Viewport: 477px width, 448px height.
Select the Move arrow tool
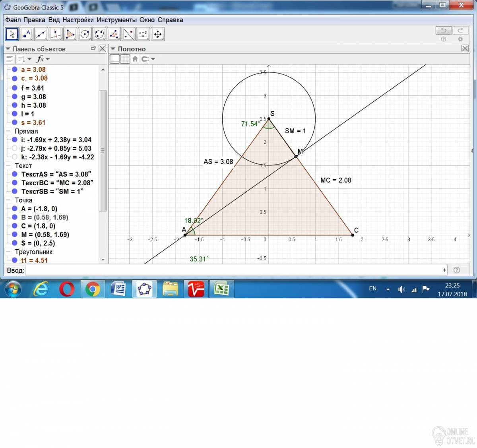pos(12,34)
